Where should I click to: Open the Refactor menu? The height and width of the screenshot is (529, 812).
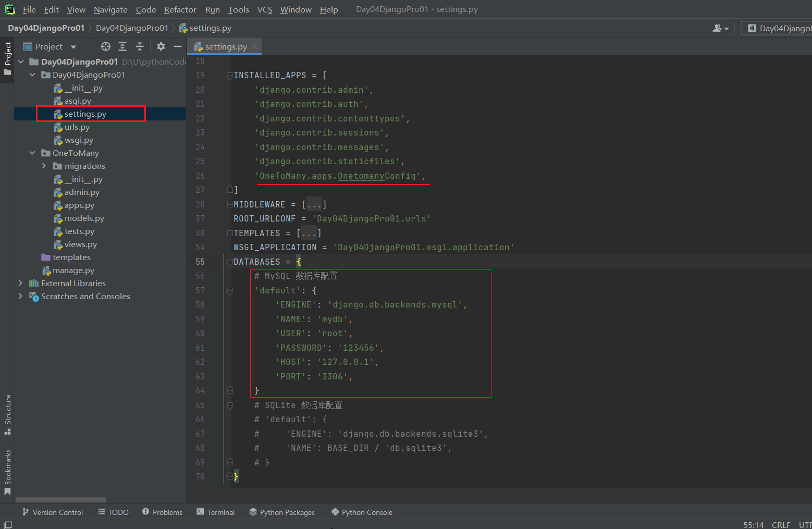180,9
